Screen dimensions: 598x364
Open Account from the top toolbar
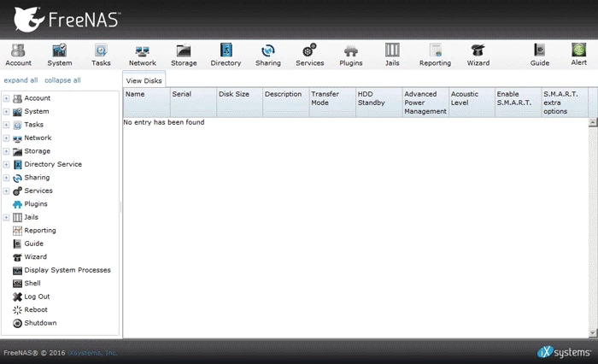[18, 55]
